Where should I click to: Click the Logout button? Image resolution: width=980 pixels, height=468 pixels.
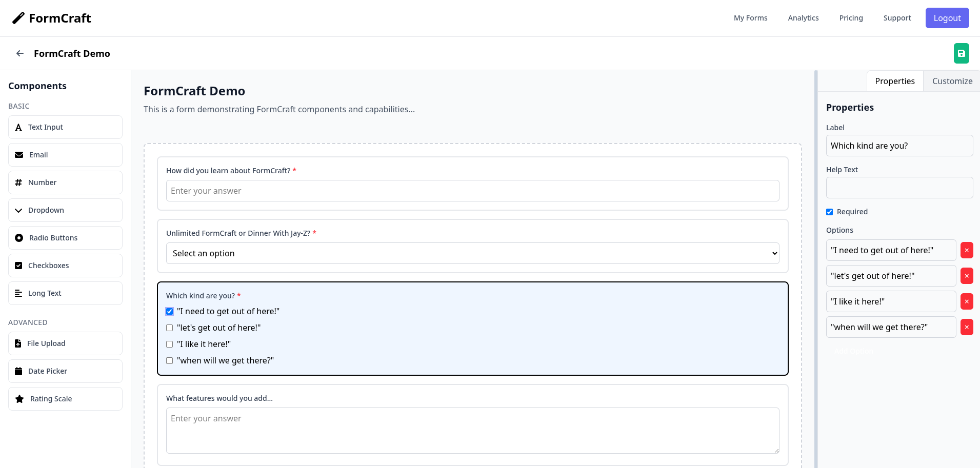coord(947,18)
